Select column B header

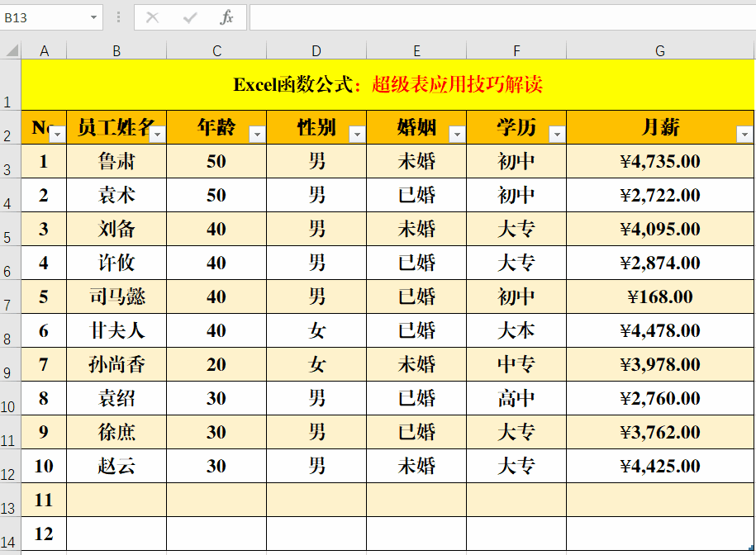click(x=116, y=50)
